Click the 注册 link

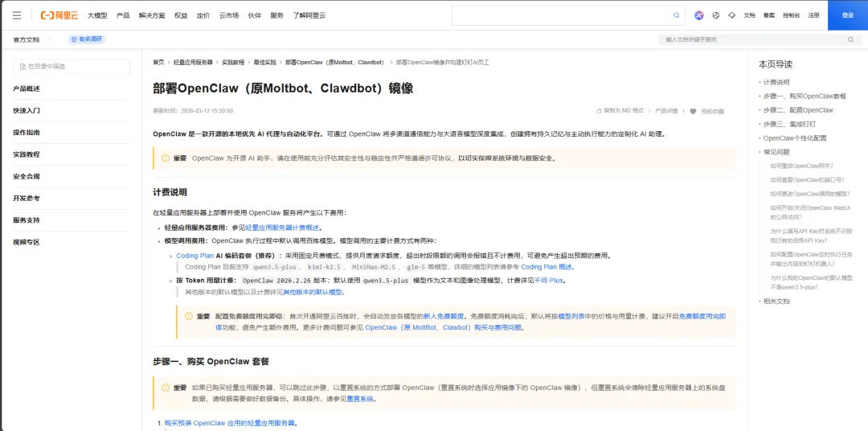[813, 15]
